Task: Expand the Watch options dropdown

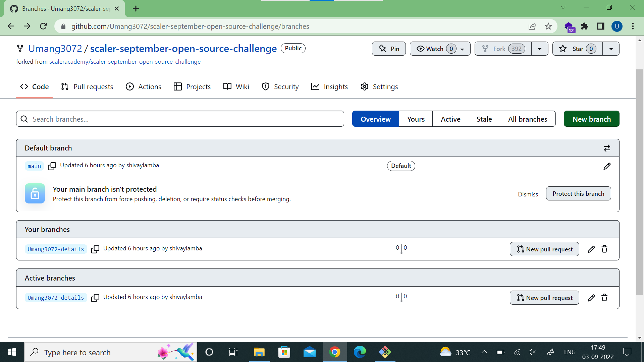Action: click(x=463, y=49)
